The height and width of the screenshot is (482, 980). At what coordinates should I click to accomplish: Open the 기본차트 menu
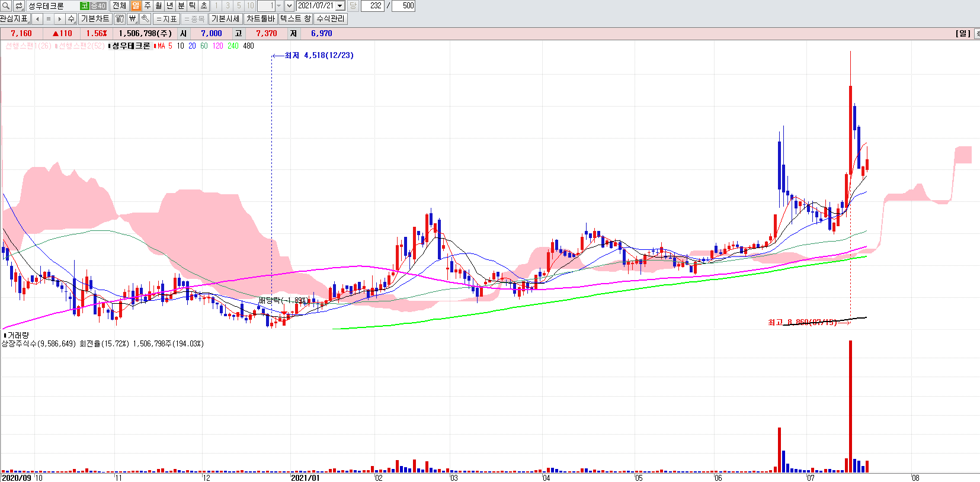(x=95, y=19)
